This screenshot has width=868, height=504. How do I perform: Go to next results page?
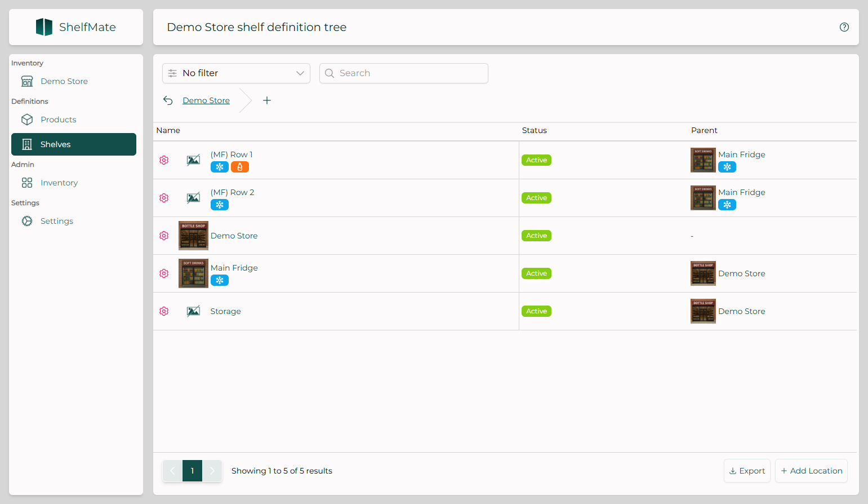(212, 471)
